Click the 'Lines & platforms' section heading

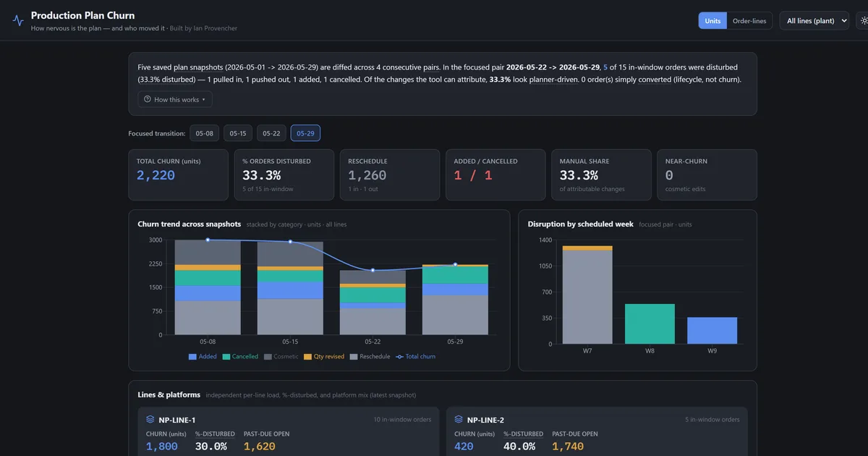(x=169, y=394)
